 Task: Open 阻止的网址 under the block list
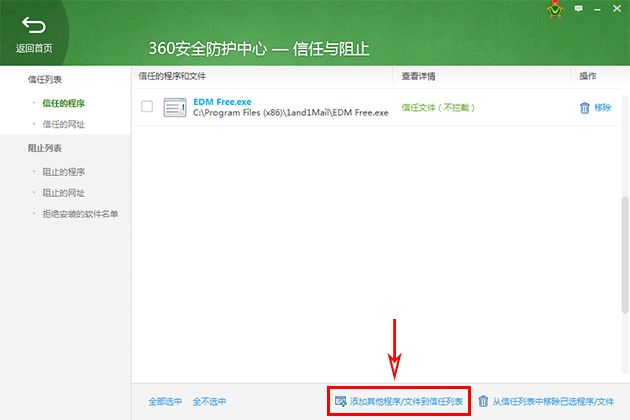tap(63, 192)
